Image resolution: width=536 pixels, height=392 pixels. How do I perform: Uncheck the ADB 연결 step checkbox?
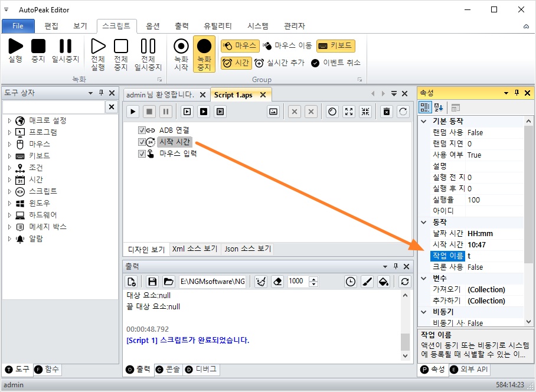142,130
